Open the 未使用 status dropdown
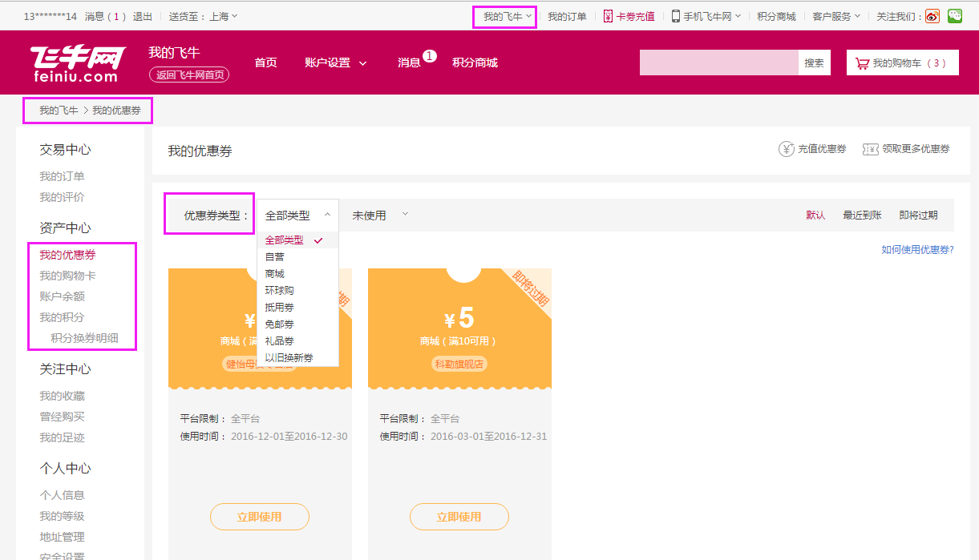This screenshot has height=560, width=979. (380, 216)
